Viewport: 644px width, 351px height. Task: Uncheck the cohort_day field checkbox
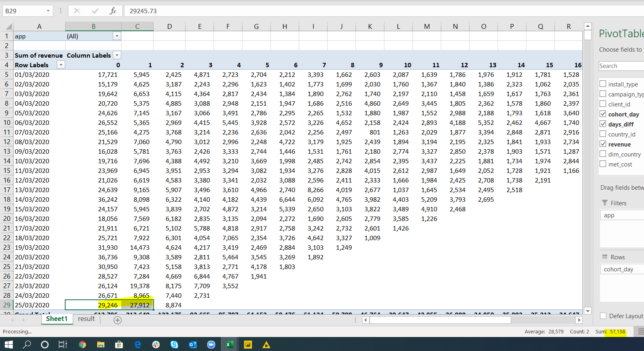pyautogui.click(x=603, y=114)
